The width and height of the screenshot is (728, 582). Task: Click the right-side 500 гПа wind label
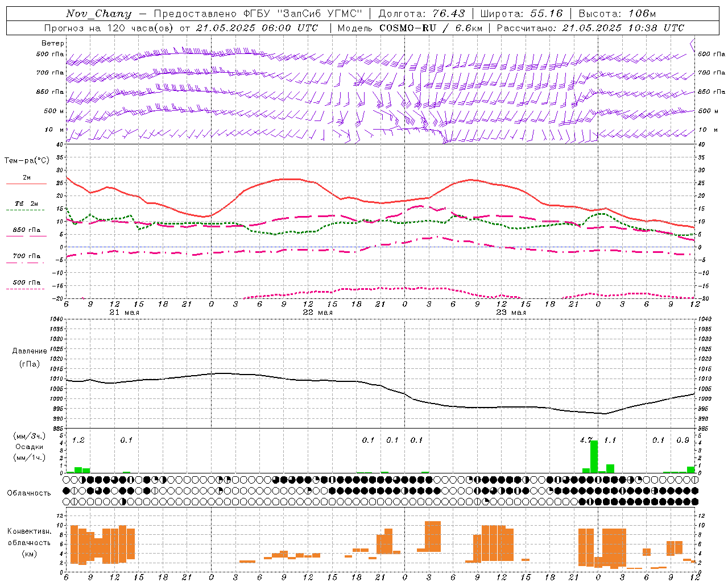tap(712, 54)
